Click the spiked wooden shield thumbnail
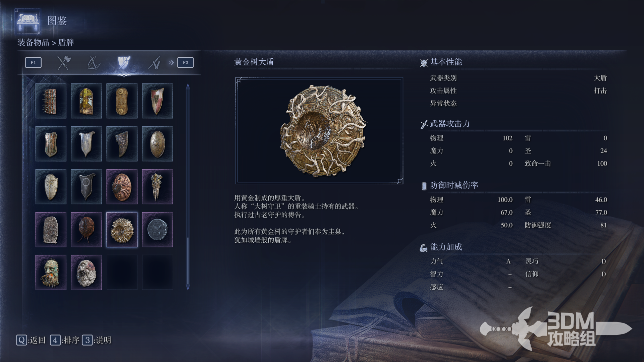This screenshot has width=644, height=362. (x=51, y=101)
